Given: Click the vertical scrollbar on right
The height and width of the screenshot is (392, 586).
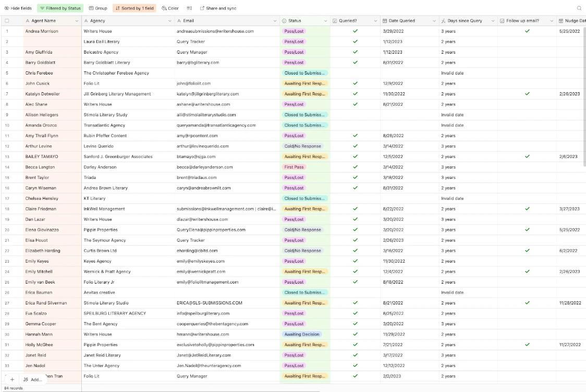Looking at the screenshot, I should pos(584,96).
